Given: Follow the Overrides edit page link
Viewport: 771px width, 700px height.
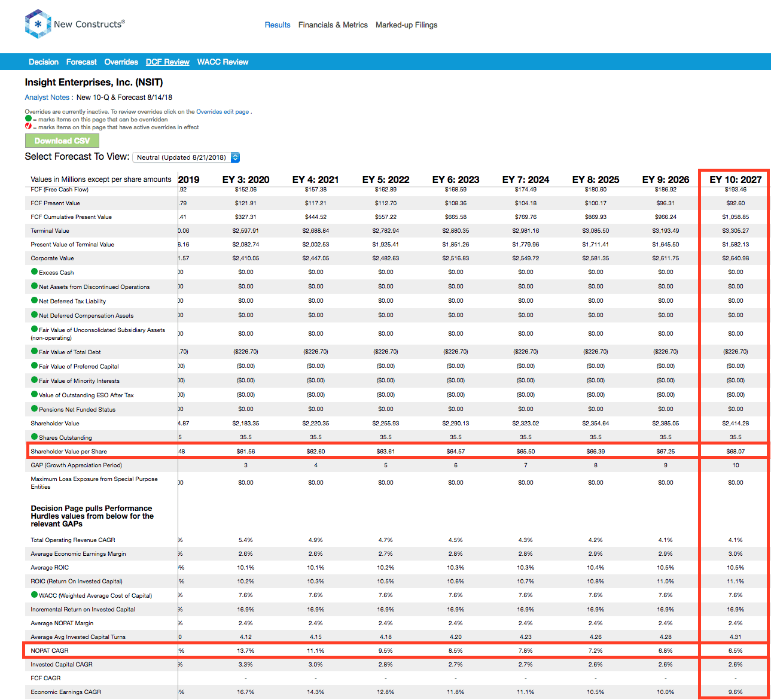Looking at the screenshot, I should [x=223, y=112].
